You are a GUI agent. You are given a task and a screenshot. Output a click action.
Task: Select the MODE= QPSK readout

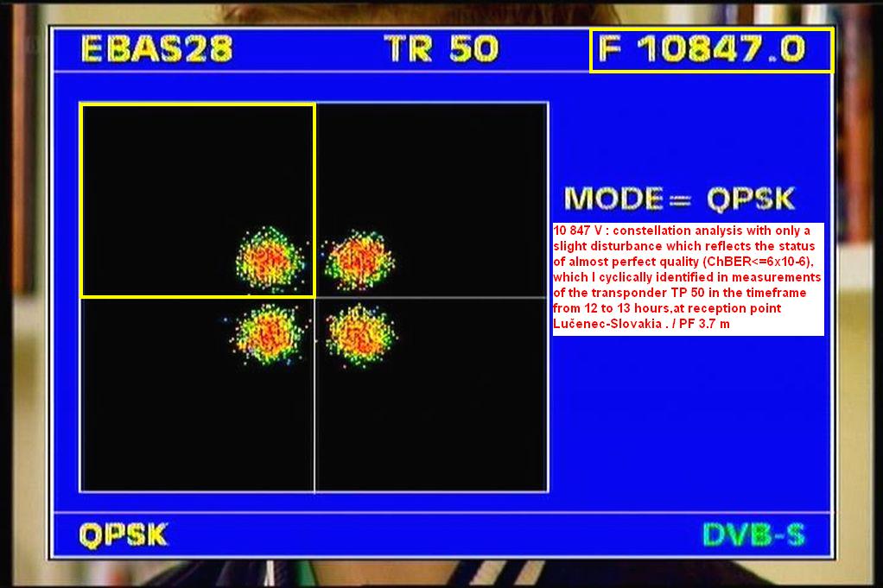click(679, 199)
